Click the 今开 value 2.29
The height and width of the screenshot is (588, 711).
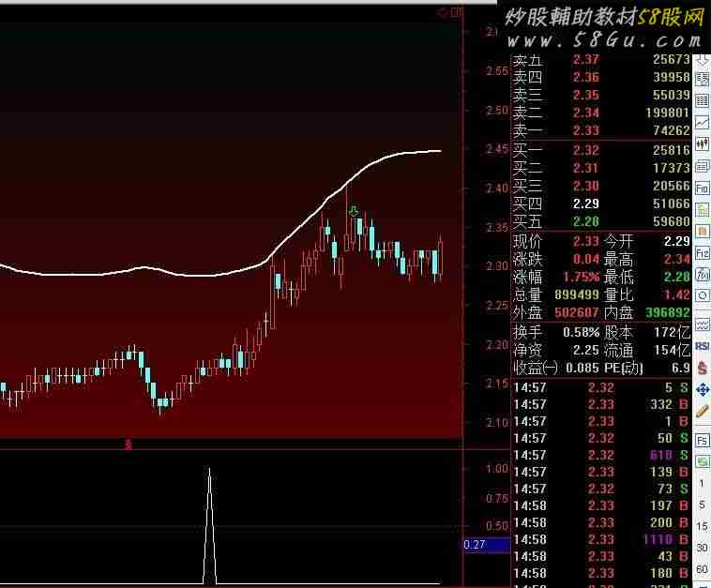point(677,241)
